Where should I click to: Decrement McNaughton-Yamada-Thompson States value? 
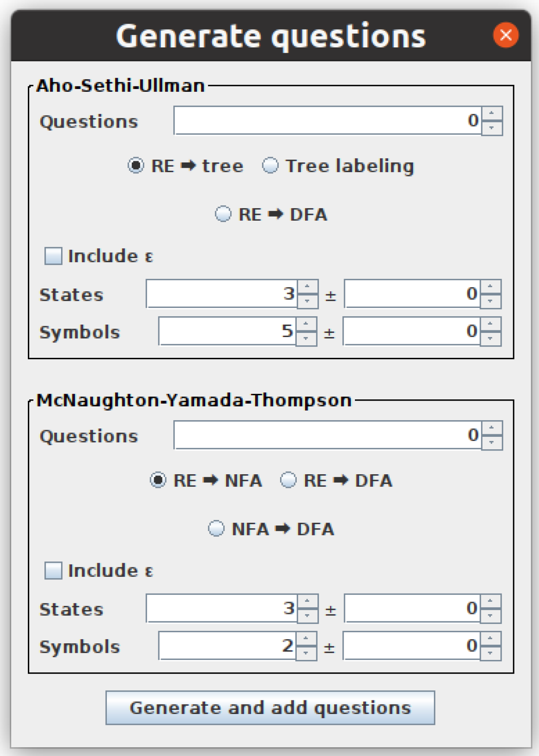click(308, 616)
